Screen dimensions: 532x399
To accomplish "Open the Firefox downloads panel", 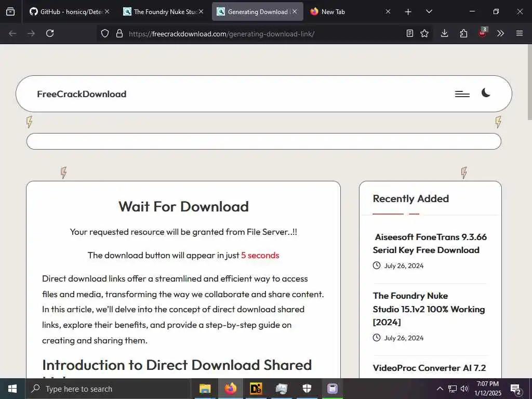I will coord(445,33).
